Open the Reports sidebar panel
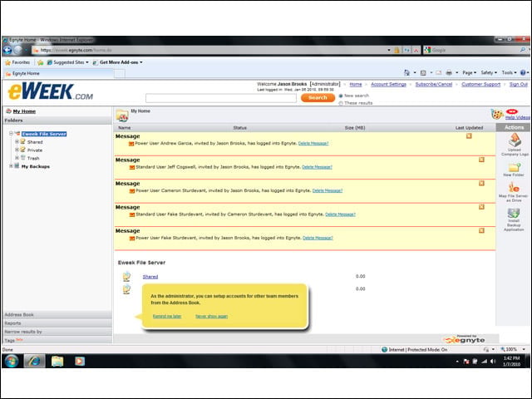The height and width of the screenshot is (399, 532). 57,323
